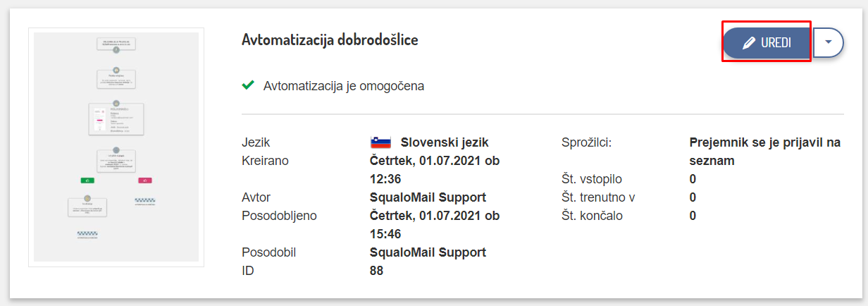The height and width of the screenshot is (306, 868).
Task: Click the pencil icon in UREDI button
Action: (749, 43)
